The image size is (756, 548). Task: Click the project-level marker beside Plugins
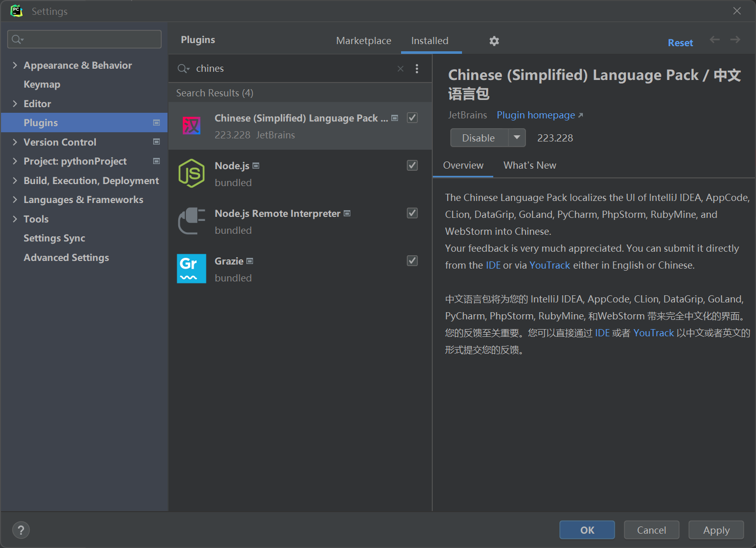pos(157,123)
